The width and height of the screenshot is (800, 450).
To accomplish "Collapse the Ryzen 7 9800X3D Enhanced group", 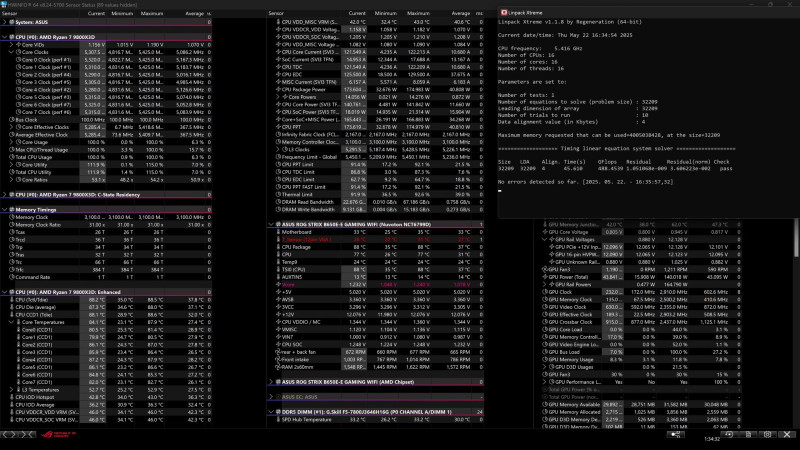I will point(5,292).
